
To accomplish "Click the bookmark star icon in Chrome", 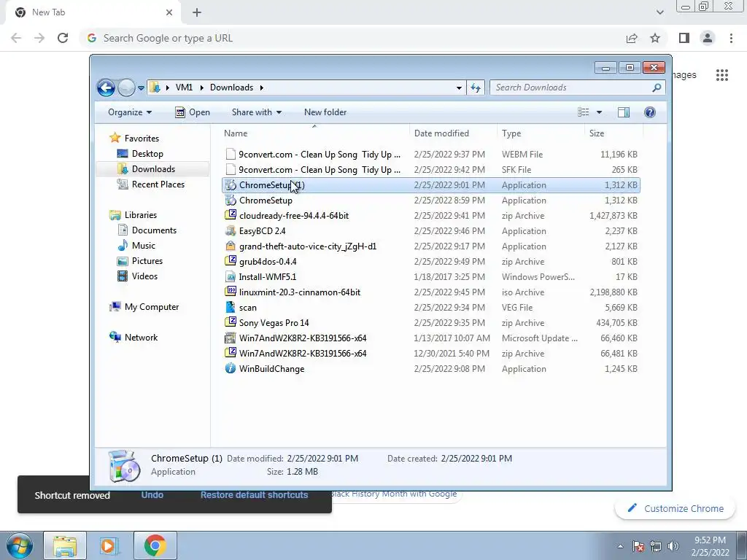I will [655, 38].
